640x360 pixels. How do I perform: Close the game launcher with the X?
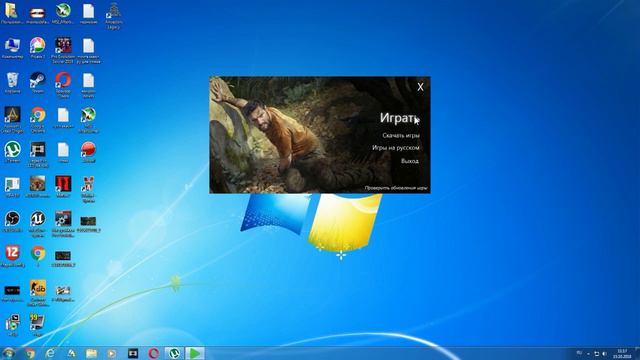[x=420, y=87]
